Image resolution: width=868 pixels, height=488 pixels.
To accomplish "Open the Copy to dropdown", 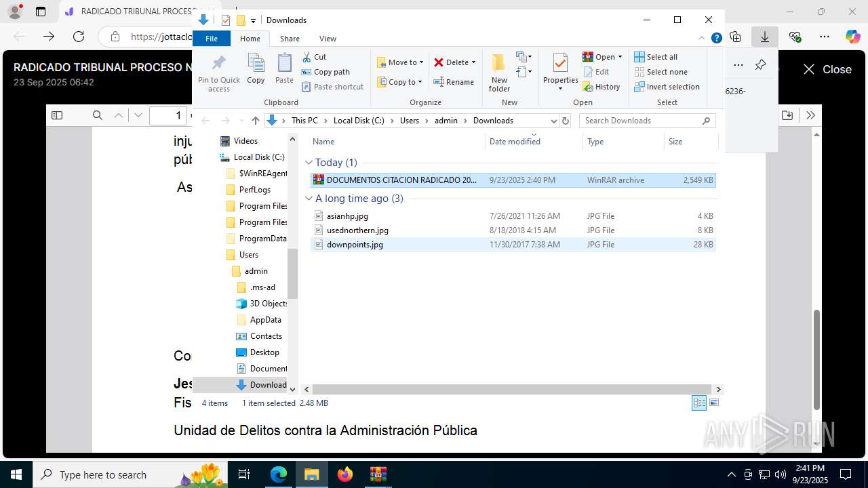I will tap(399, 82).
